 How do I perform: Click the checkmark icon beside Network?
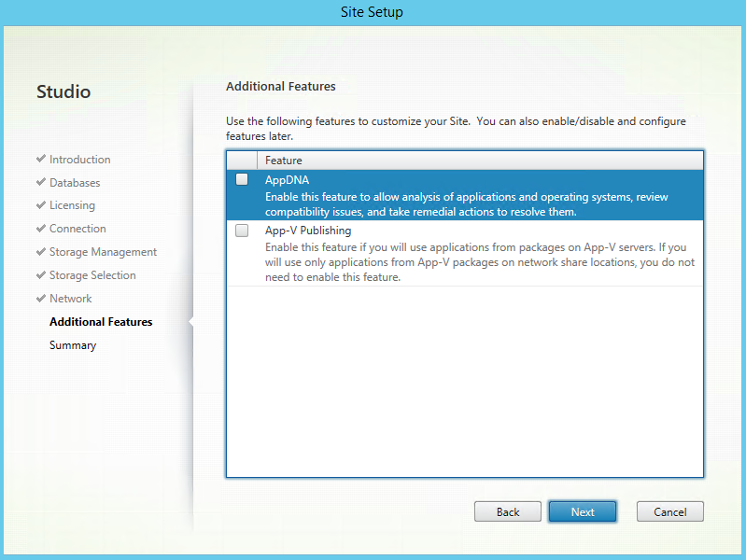point(41,299)
